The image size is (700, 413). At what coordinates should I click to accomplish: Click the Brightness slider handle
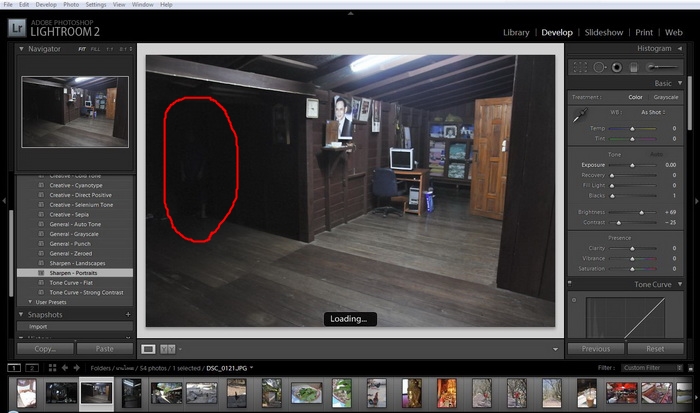click(642, 213)
